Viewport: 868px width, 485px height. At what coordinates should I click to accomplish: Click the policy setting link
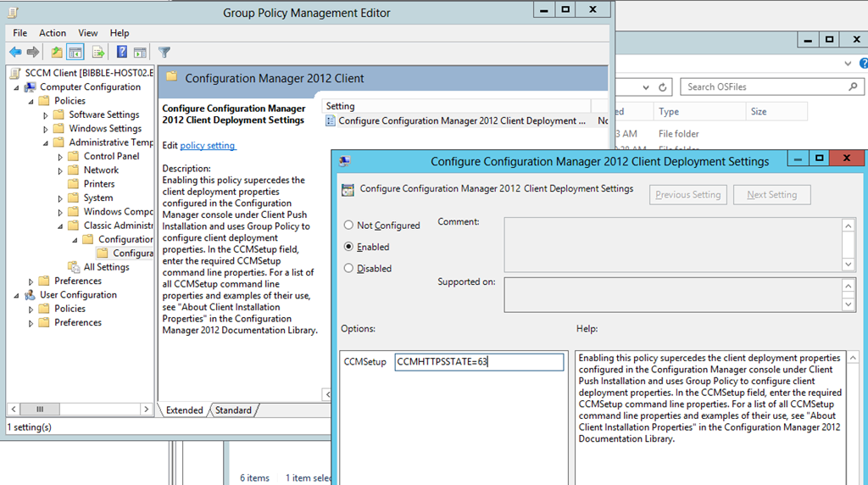(208, 146)
